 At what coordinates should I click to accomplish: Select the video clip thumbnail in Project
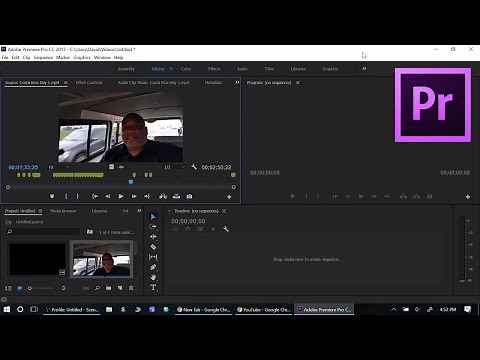click(x=101, y=259)
